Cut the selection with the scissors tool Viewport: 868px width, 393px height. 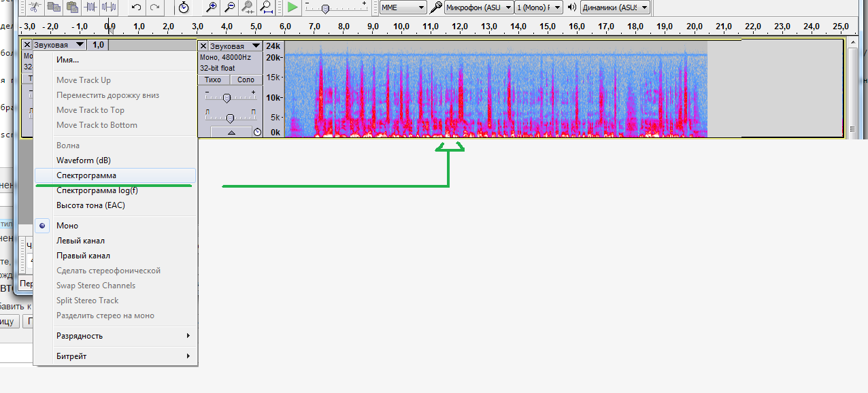point(35,7)
